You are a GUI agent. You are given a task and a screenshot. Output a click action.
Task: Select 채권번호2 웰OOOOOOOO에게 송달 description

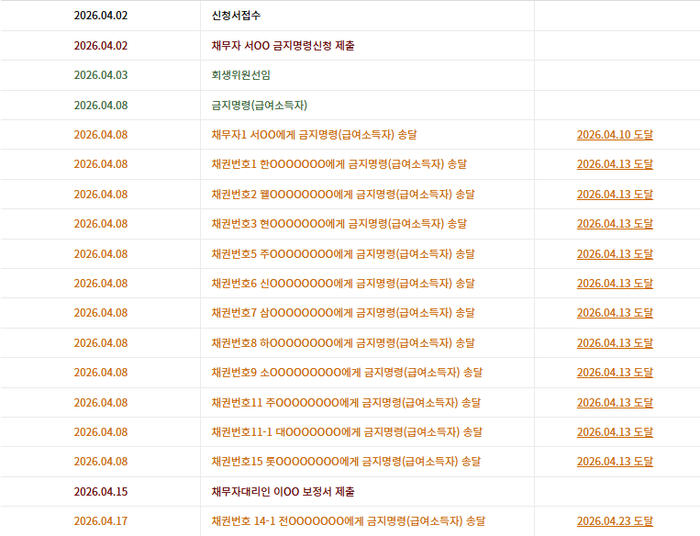click(x=343, y=195)
